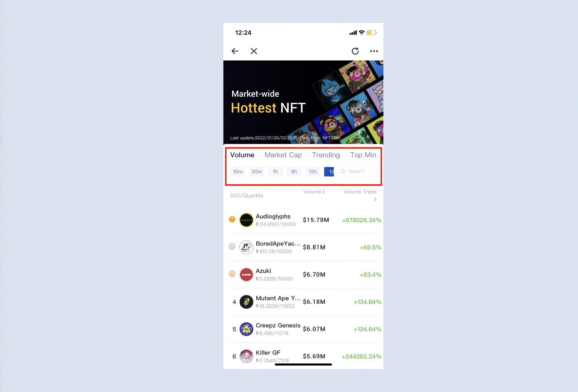The width and height of the screenshot is (578, 392).
Task: Sort by the Volume column arrows
Action: [x=324, y=192]
